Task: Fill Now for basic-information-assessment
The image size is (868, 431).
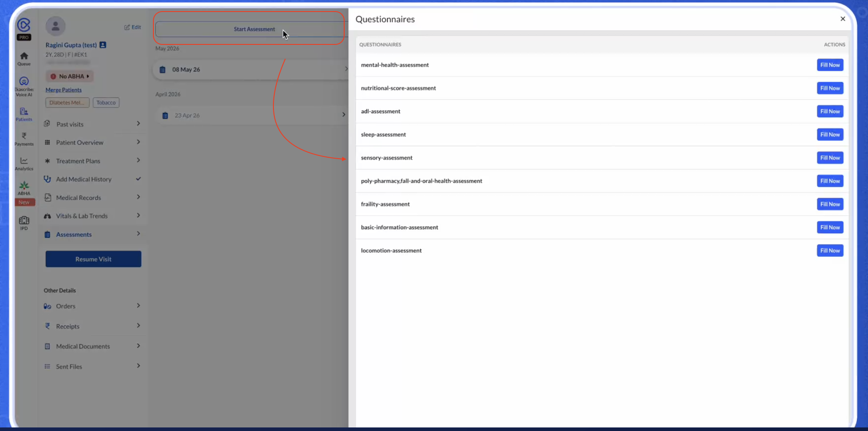Action: tap(830, 227)
